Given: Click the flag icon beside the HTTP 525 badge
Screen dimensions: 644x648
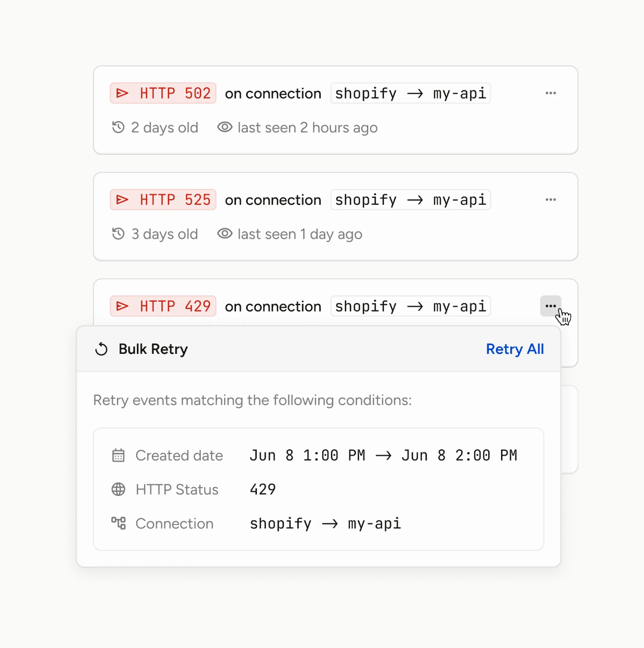Looking at the screenshot, I should 123,200.
